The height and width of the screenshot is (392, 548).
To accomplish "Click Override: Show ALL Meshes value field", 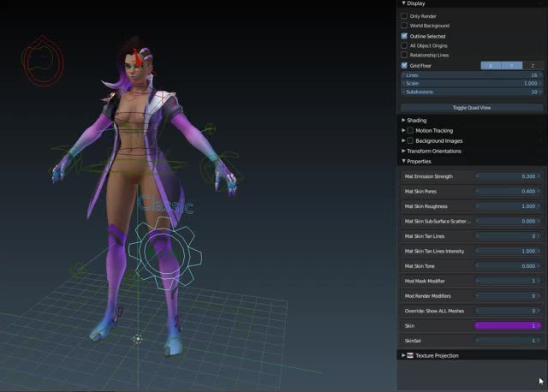I will point(508,311).
